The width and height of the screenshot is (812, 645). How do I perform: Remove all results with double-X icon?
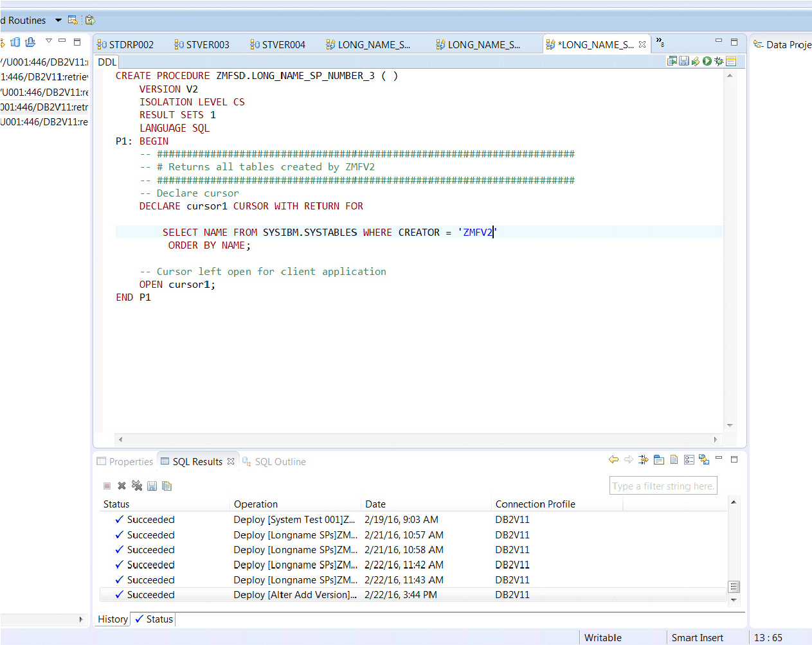tap(137, 486)
